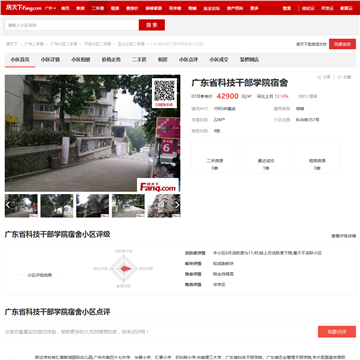Open the 开发云 link
The width and height of the screenshot is (360, 360).
click(x=327, y=8)
